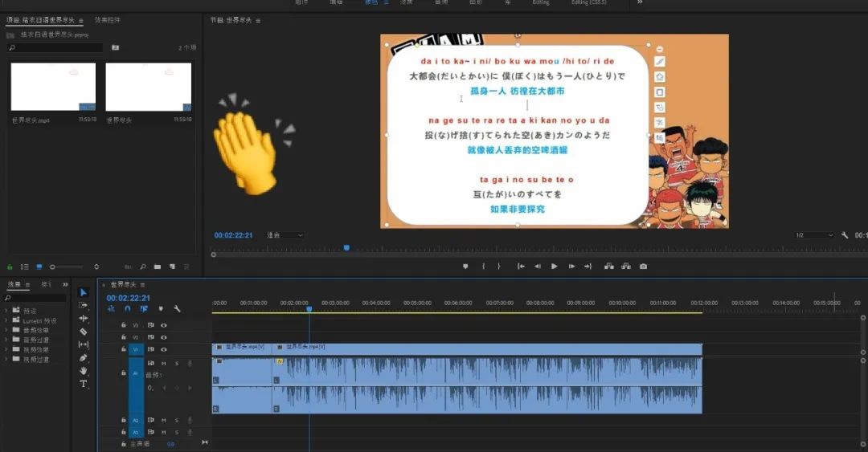Toggle Snap magnet in timeline

click(x=127, y=309)
